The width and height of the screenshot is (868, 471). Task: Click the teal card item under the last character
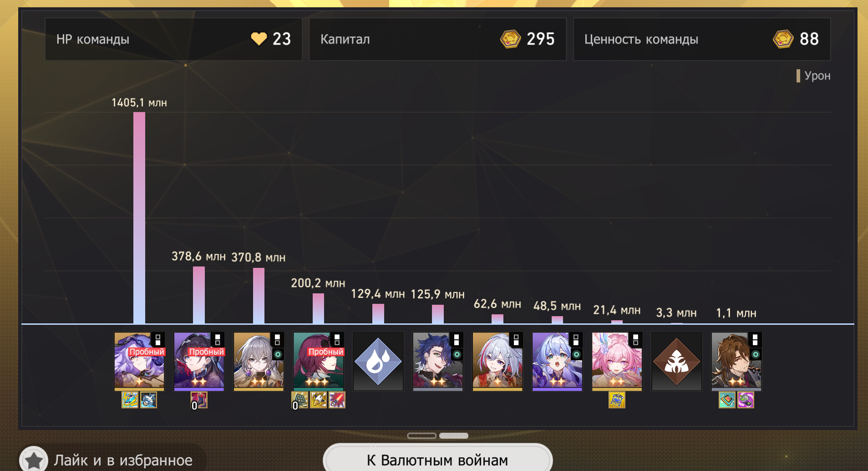point(727,400)
